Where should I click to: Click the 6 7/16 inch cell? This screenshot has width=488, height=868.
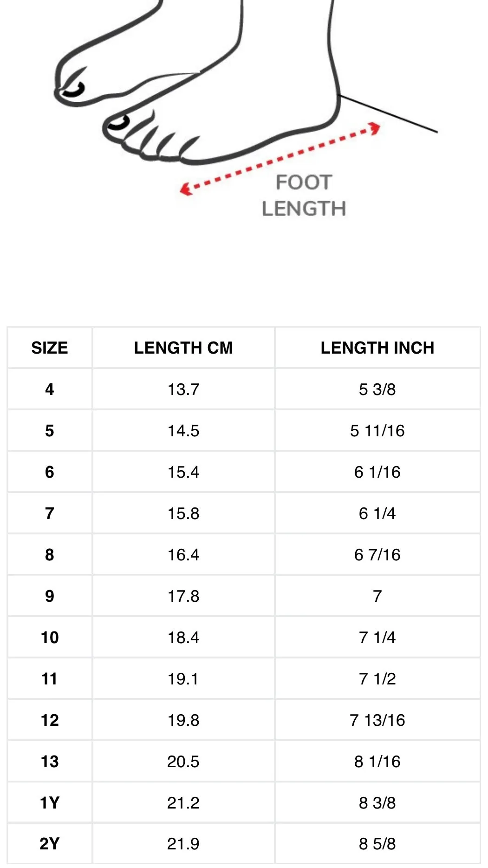pos(377,554)
